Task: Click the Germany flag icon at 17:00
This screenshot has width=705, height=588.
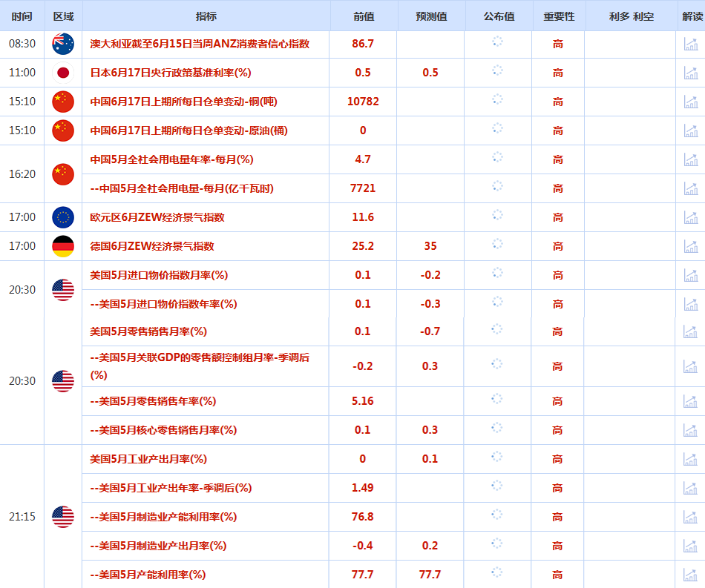Action: coord(63,246)
